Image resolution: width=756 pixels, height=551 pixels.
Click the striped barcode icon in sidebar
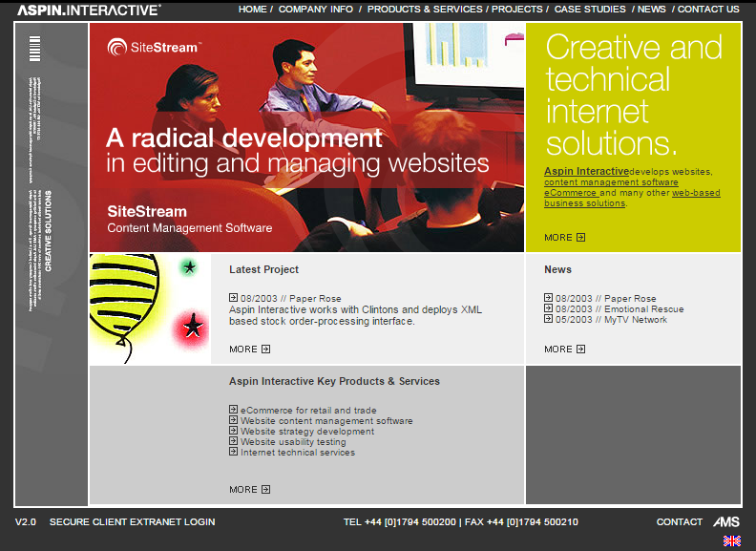pos(34,49)
